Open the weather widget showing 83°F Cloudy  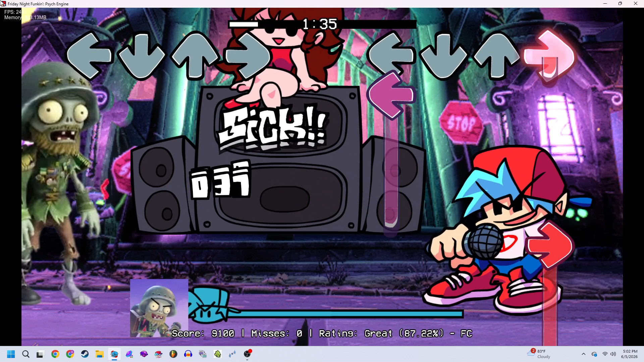click(x=539, y=354)
